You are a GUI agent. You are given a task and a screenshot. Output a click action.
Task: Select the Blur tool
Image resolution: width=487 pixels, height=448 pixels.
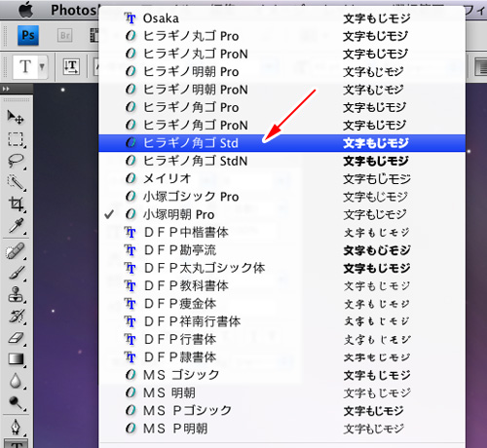pos(16,381)
